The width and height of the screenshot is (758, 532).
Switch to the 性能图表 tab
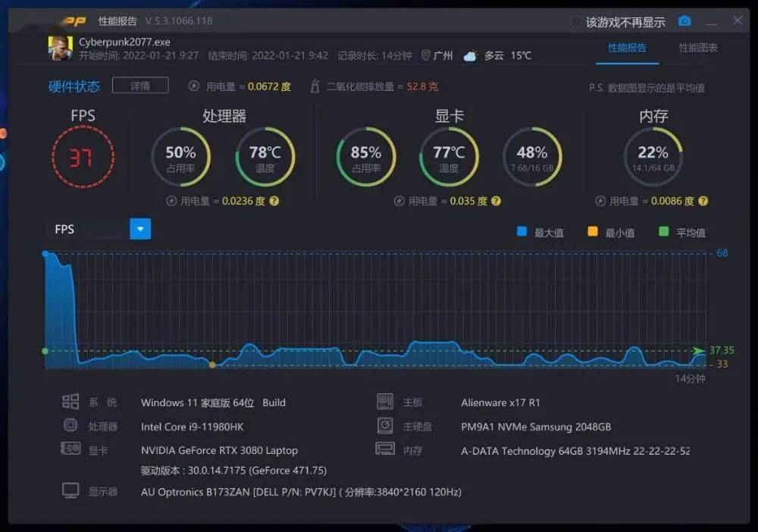coord(700,47)
